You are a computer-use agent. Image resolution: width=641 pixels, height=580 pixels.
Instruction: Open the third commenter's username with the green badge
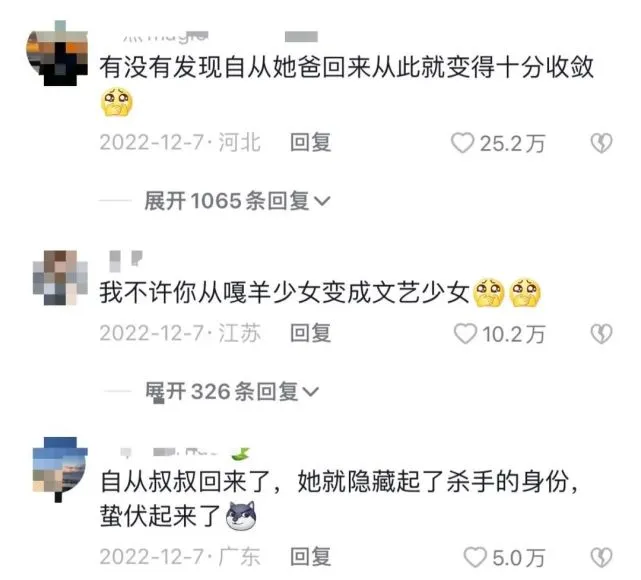(x=185, y=453)
